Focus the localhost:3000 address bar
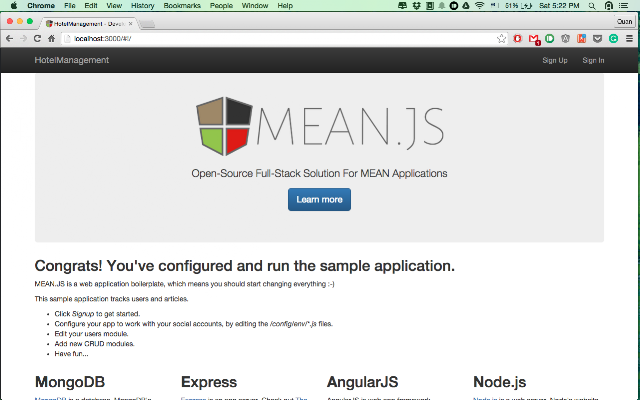The image size is (640, 400). click(x=282, y=39)
